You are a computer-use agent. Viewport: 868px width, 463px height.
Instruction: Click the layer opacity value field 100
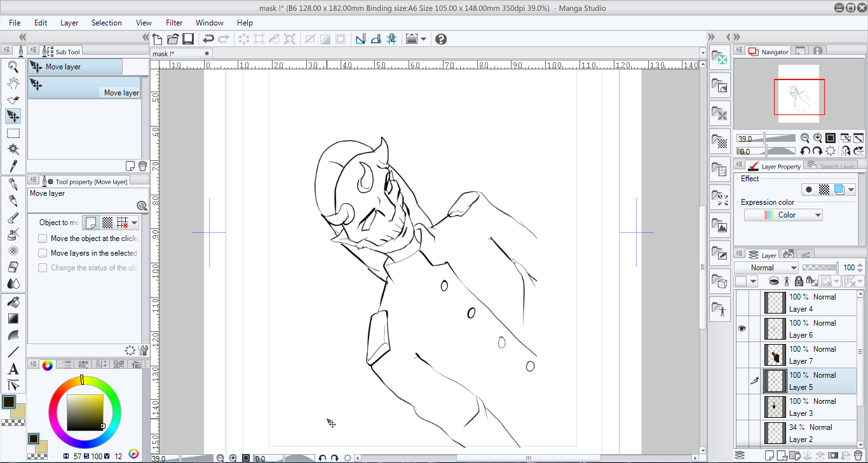coord(849,268)
